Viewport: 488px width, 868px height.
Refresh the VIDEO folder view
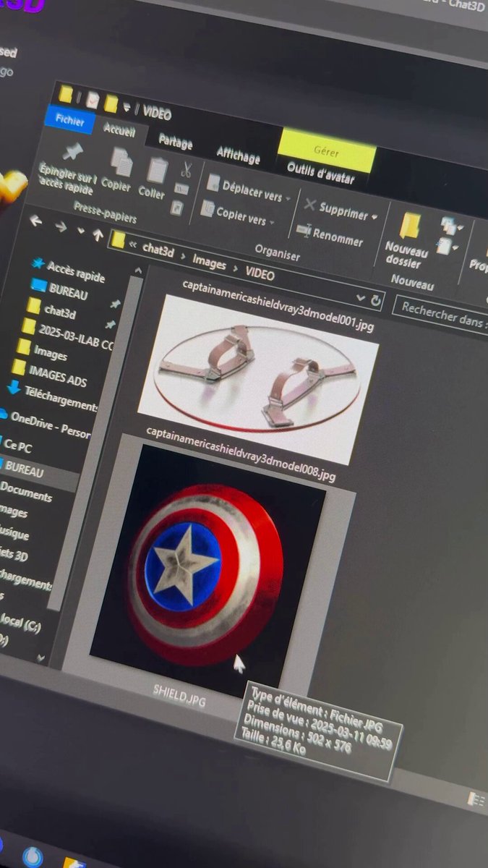[375, 299]
